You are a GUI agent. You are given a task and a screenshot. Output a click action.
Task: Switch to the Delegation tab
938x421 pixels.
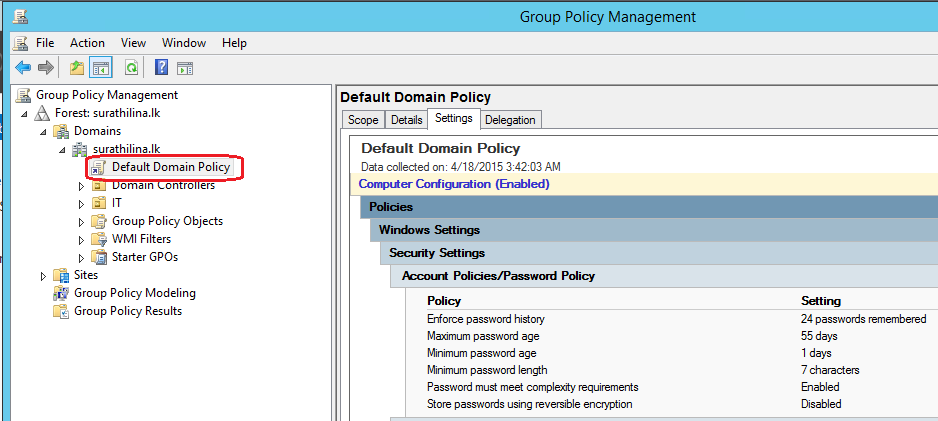click(510, 120)
